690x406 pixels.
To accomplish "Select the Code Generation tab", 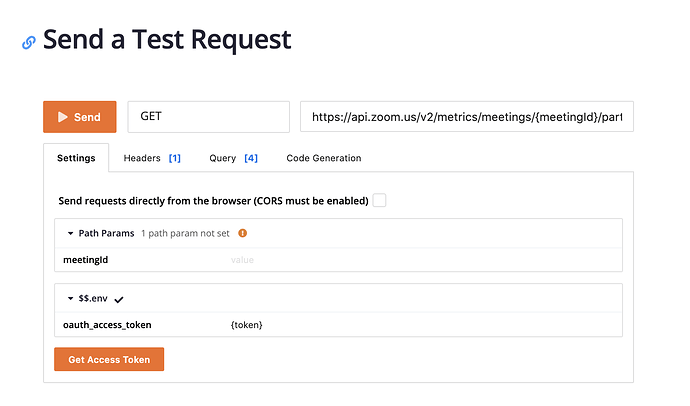I will tap(324, 158).
